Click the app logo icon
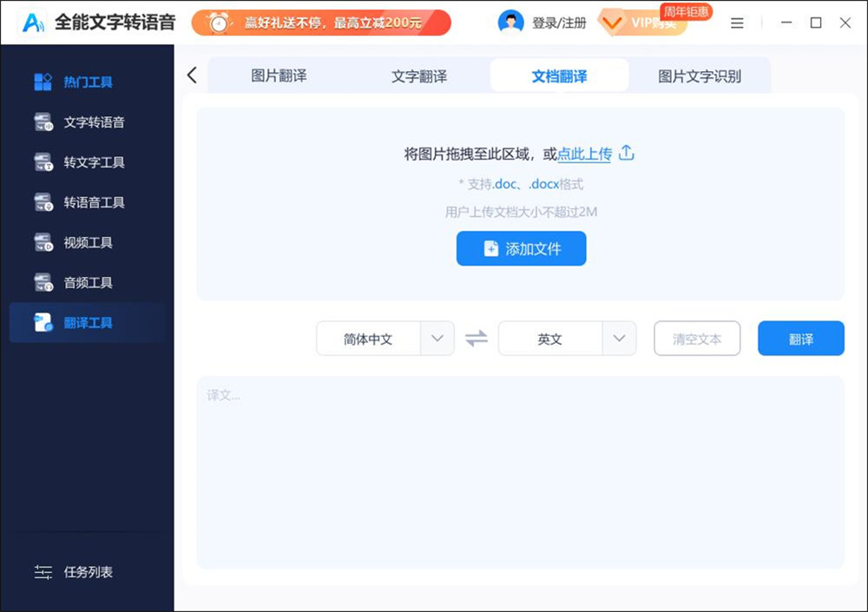The width and height of the screenshot is (868, 612). click(33, 23)
